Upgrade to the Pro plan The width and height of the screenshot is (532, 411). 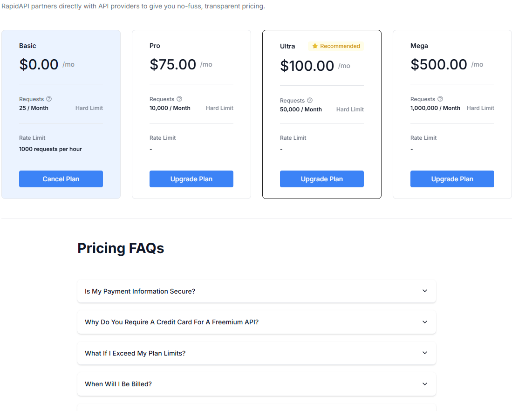[x=191, y=179]
